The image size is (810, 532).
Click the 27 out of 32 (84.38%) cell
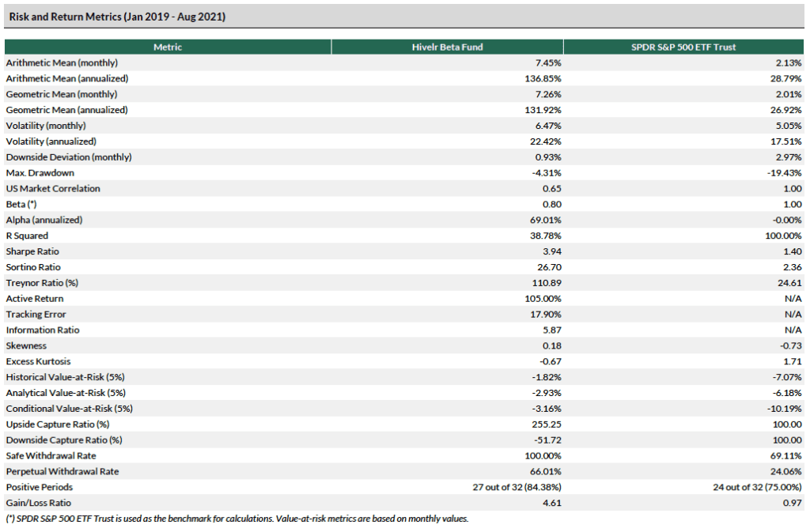(517, 488)
